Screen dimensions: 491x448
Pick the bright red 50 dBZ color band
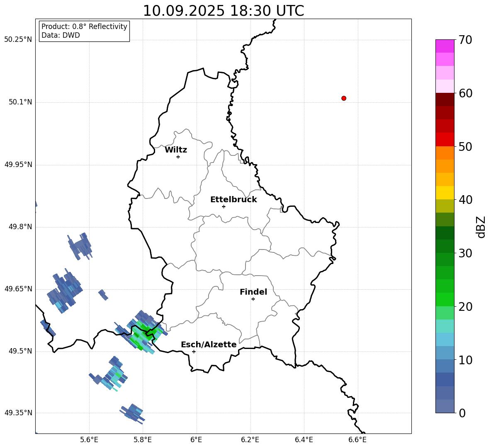445,140
